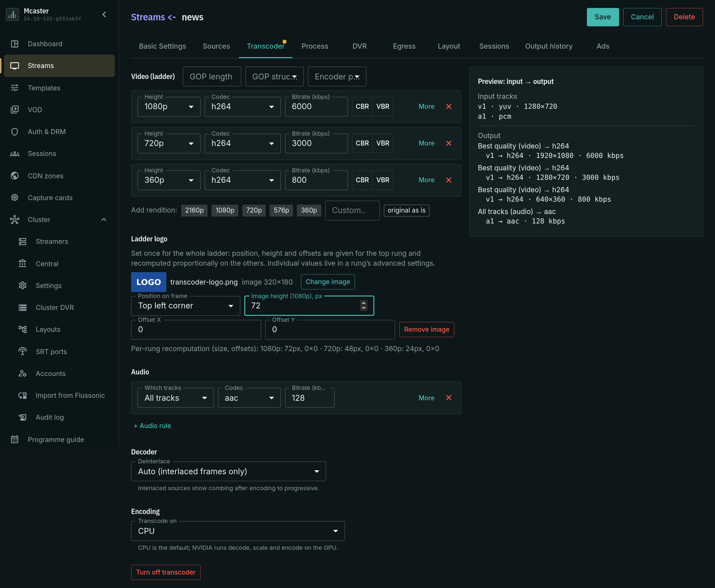Viewport: 715px width, 588px height.
Task: Open Auth & DRM shield icon
Action: [15, 132]
